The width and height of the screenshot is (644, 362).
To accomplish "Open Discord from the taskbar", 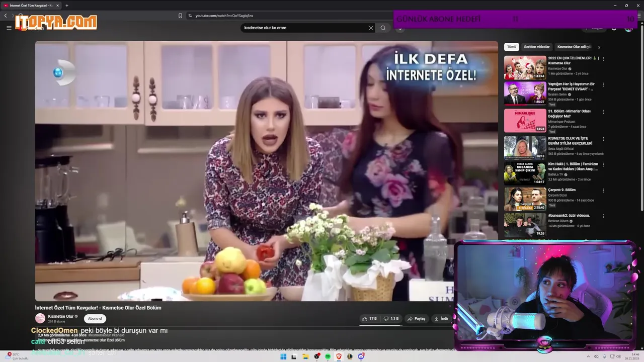I will click(361, 356).
